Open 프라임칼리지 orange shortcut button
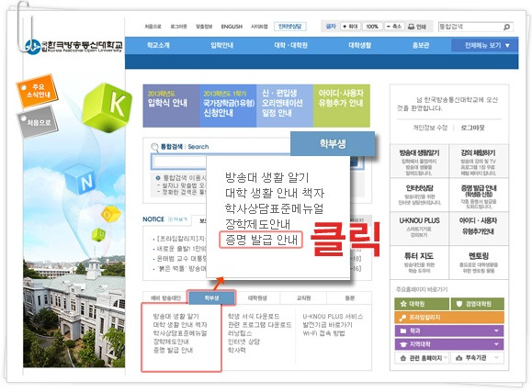This screenshot has height=392, width=532. 449,318
